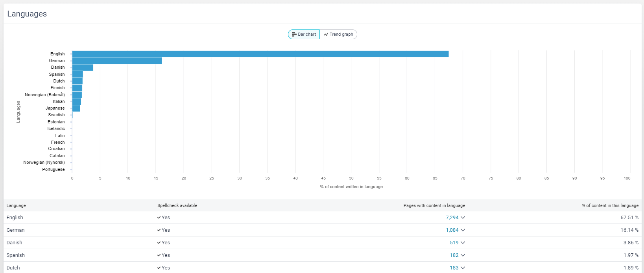Screen dimensions: 644x273
Task: Sort by Pages with content column
Action: [434, 205]
